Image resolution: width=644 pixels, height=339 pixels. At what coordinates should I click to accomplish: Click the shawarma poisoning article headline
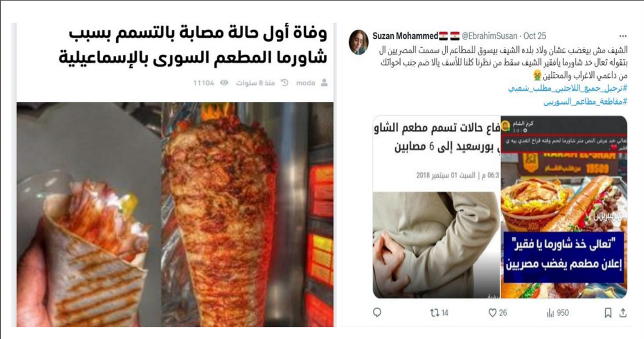(x=193, y=45)
